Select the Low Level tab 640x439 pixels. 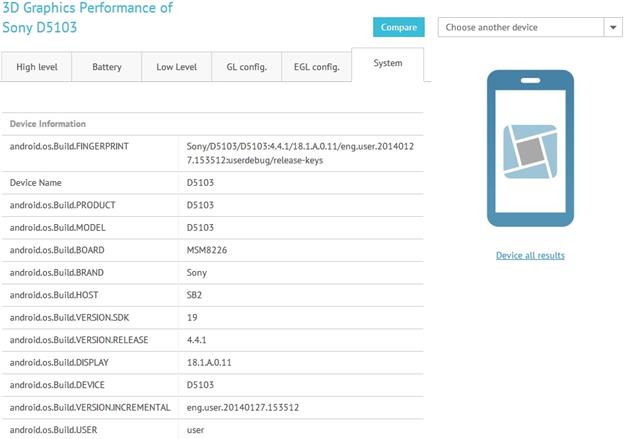(177, 67)
